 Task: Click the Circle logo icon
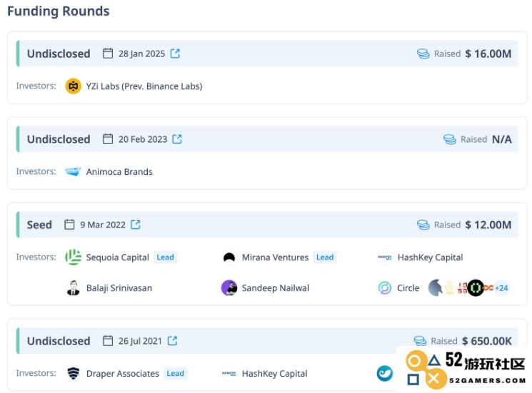[385, 288]
